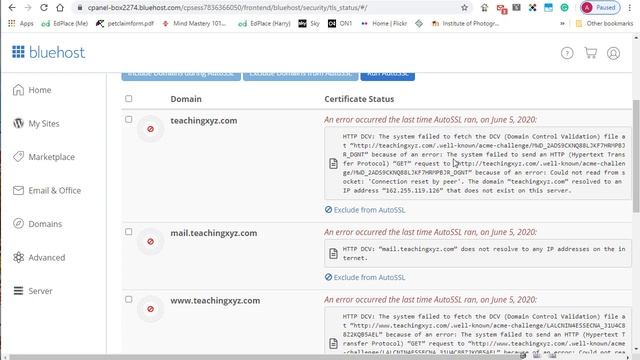Click the Domain column header
This screenshot has height=360, width=640.
(186, 99)
